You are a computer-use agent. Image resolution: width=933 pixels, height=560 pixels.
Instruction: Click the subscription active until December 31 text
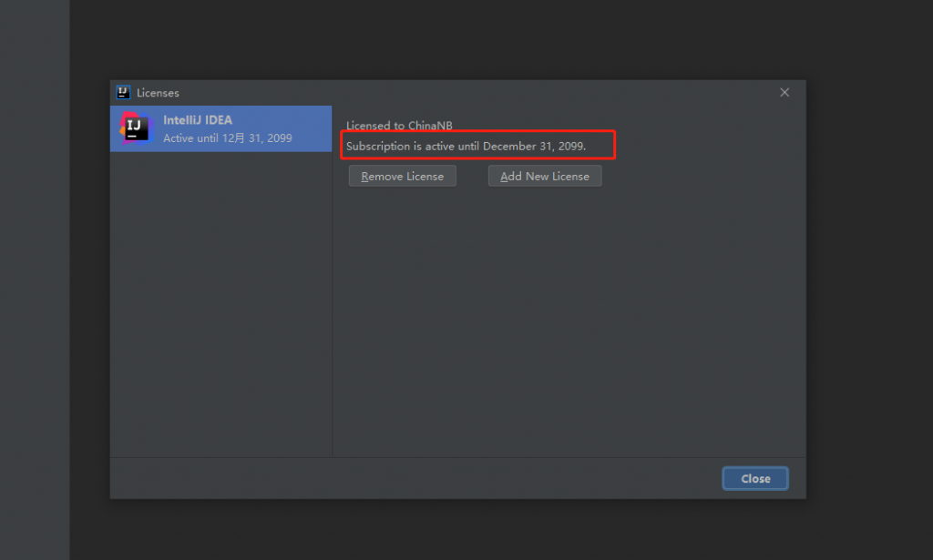point(466,147)
